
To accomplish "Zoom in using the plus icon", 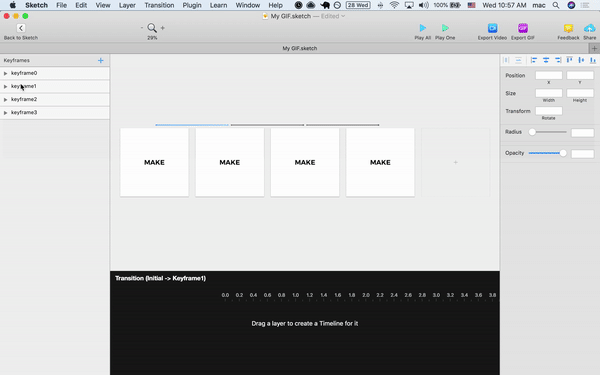I will 163,28.
